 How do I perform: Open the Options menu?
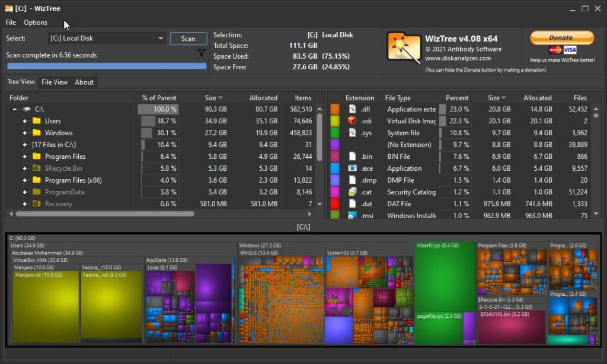tap(35, 22)
